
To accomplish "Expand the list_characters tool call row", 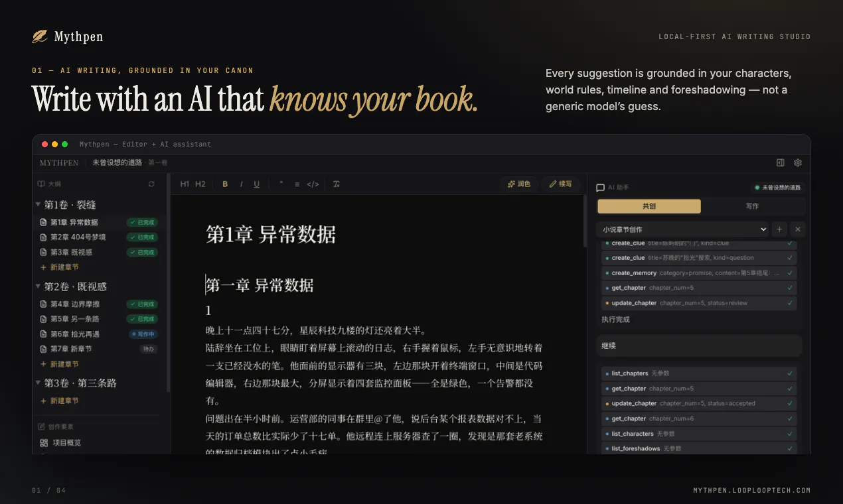I will click(699, 434).
